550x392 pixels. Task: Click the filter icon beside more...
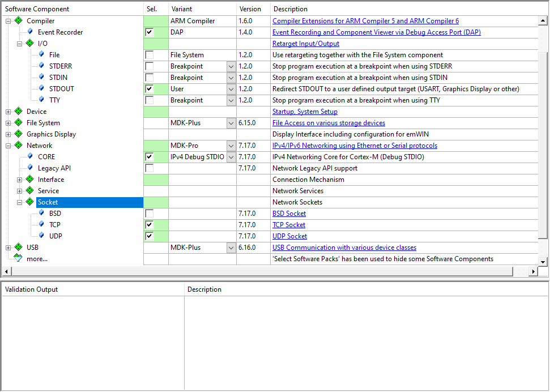(18, 258)
